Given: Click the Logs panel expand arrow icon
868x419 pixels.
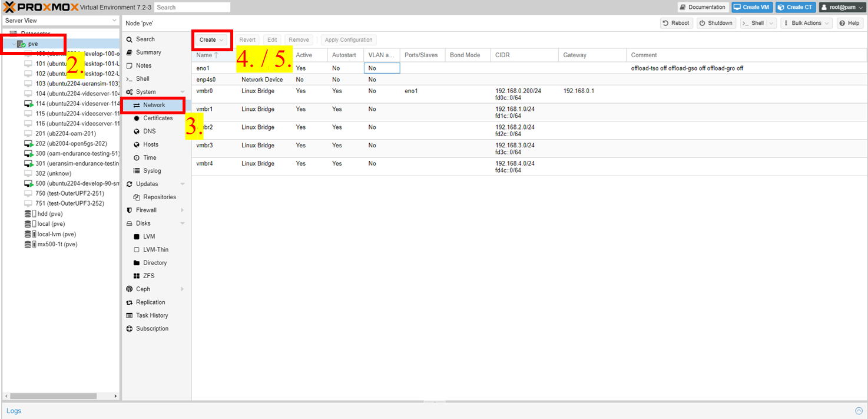Looking at the screenshot, I should [x=859, y=411].
